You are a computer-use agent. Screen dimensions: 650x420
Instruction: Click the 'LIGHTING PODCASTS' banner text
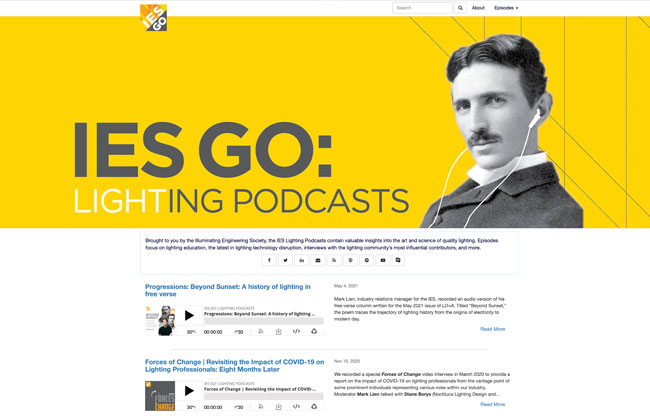click(241, 201)
